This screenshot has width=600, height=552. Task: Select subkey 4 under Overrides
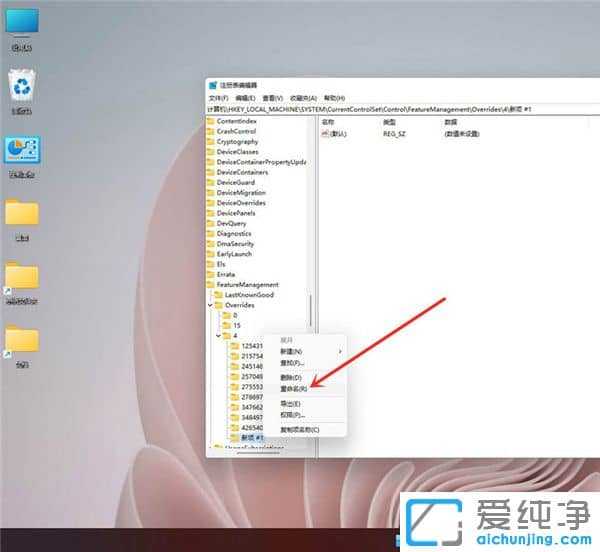coord(235,336)
